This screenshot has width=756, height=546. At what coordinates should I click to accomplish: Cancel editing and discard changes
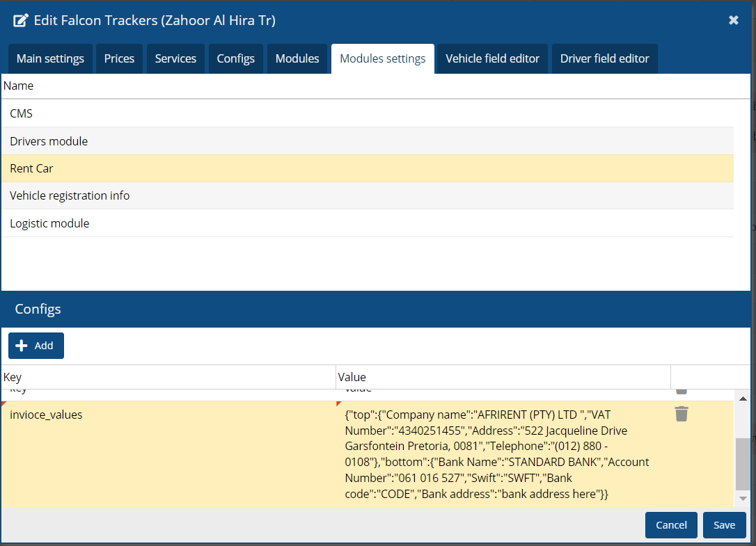671,525
